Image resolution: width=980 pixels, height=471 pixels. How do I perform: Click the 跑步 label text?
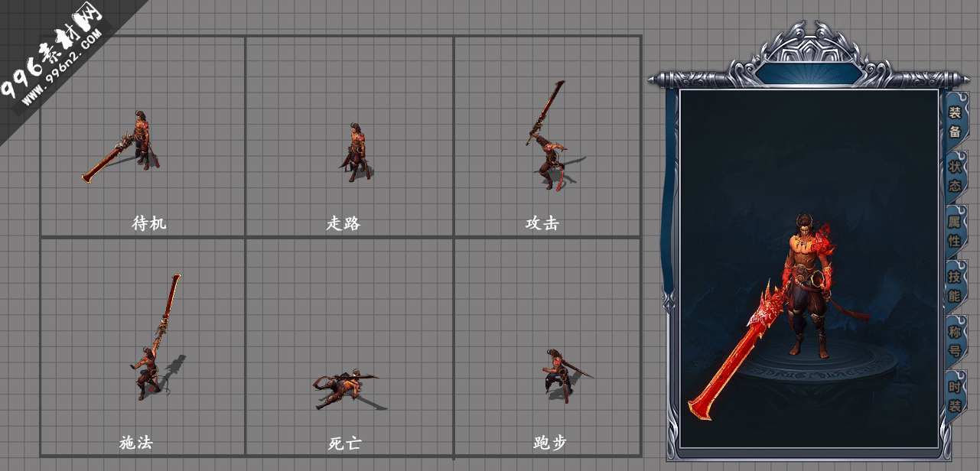(x=550, y=443)
